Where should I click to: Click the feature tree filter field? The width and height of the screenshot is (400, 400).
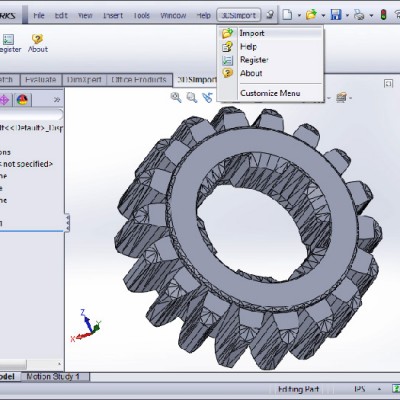click(x=31, y=115)
